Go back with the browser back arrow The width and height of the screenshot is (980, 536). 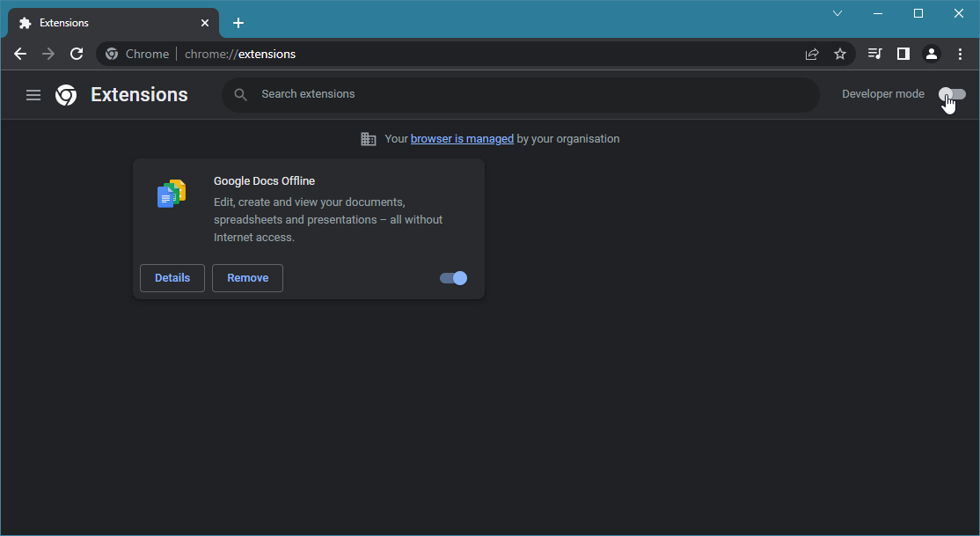point(20,54)
